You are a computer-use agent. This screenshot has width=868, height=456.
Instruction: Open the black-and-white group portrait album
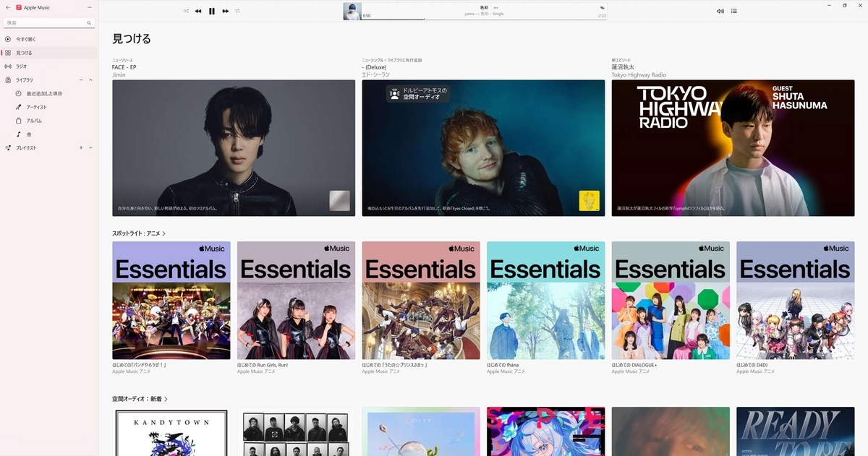click(x=296, y=431)
